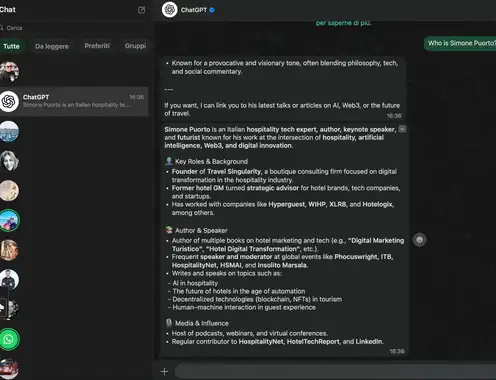Viewport: 496px width, 380px height.
Task: Click the plus attachment icon in the message bar
Action: [164, 371]
